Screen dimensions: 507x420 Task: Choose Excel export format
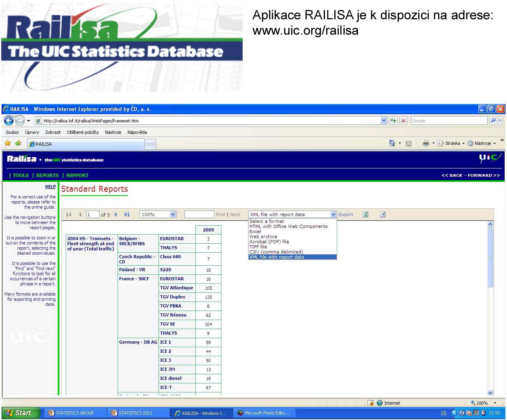[292, 231]
